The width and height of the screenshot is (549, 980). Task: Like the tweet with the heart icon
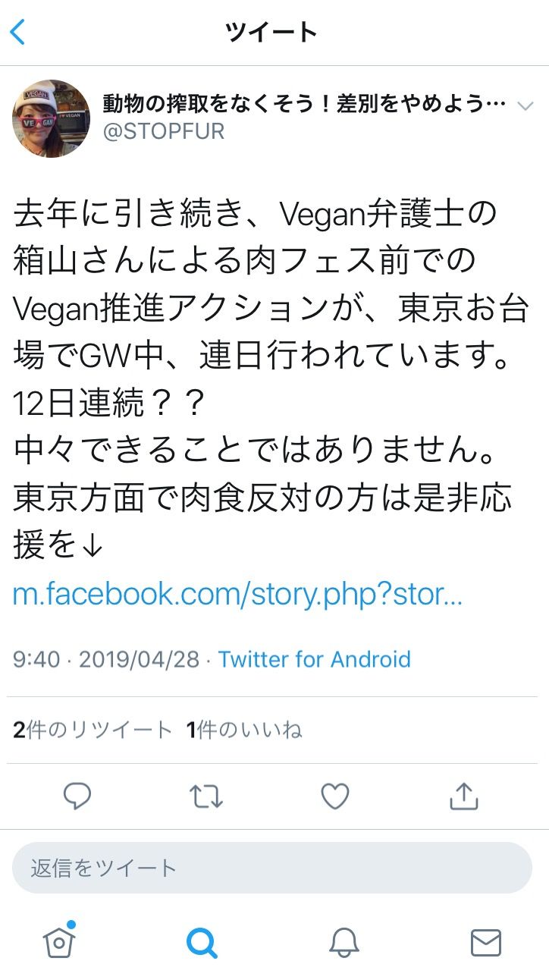[334, 796]
